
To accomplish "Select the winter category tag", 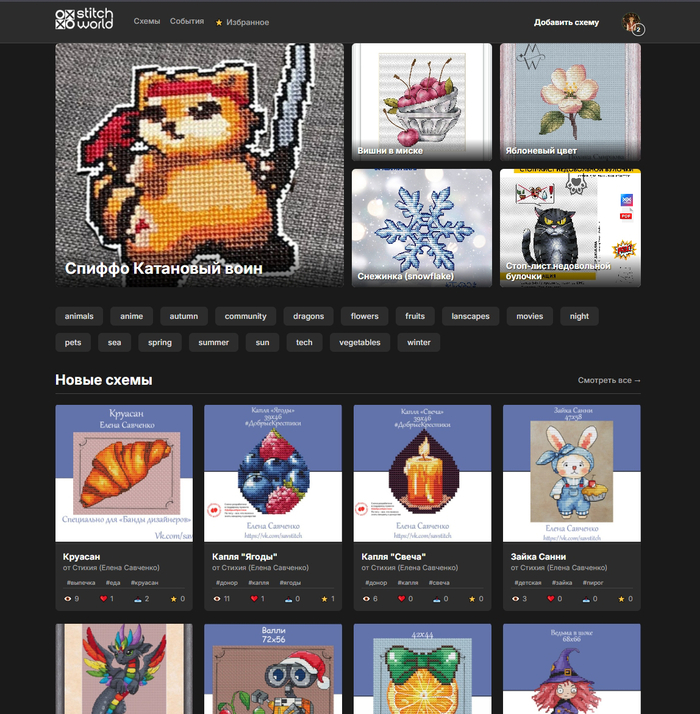I will 419,342.
